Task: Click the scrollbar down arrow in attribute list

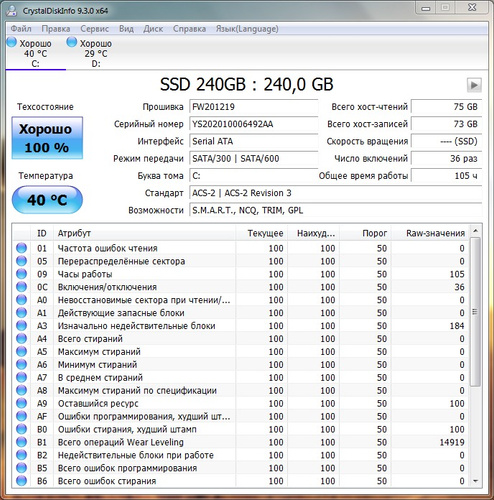Action: click(476, 481)
